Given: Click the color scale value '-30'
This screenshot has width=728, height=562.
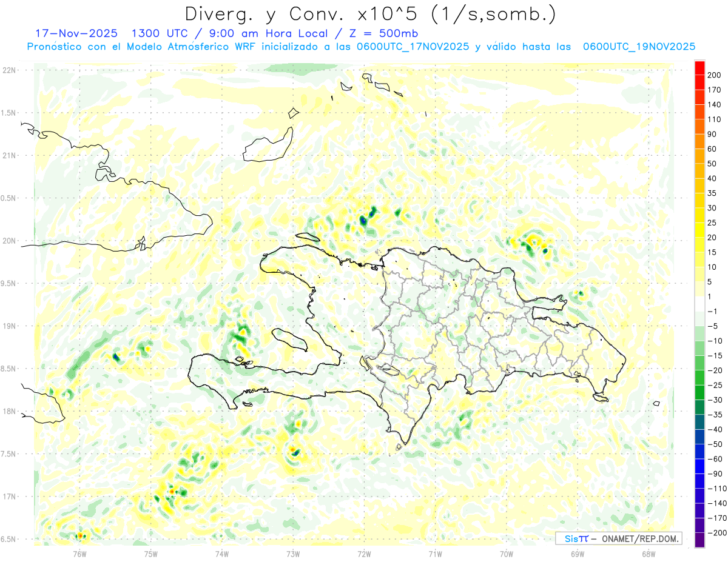Looking at the screenshot, I should 715,400.
